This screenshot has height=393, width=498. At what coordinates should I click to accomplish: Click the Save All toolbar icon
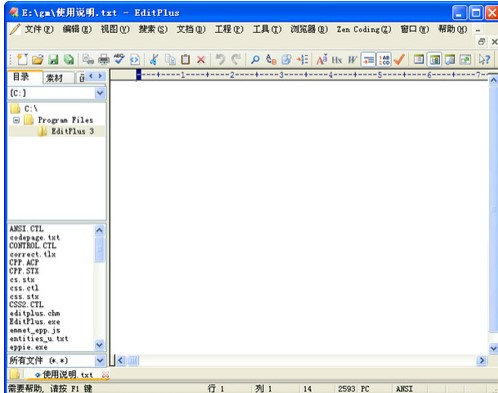[69, 60]
